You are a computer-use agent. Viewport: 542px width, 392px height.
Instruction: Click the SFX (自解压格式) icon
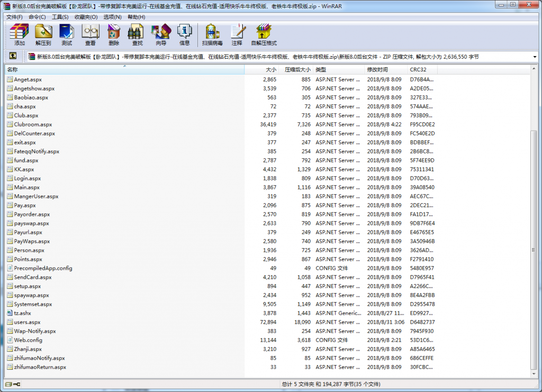(x=264, y=34)
